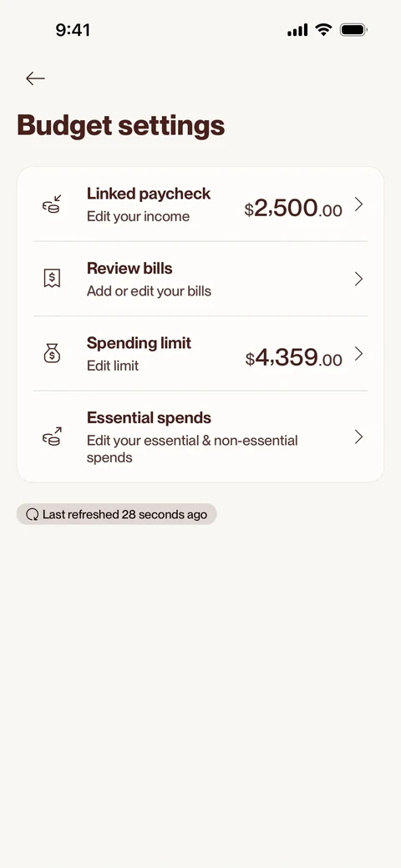
Task: Tap Edit your essential & non-essential spends text
Action: [192, 449]
